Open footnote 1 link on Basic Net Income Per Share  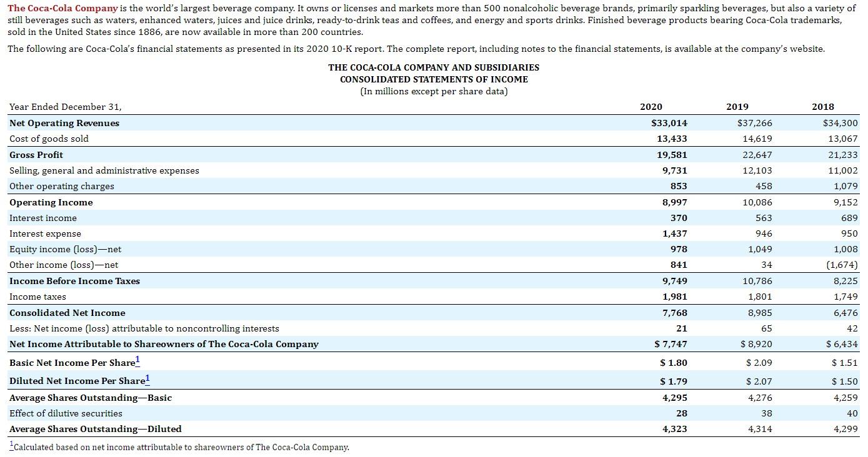(x=138, y=360)
